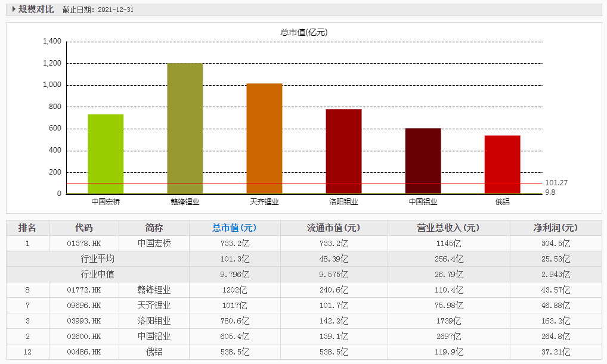Click 中国宏桥 name in table
607x364 pixels.
click(154, 243)
